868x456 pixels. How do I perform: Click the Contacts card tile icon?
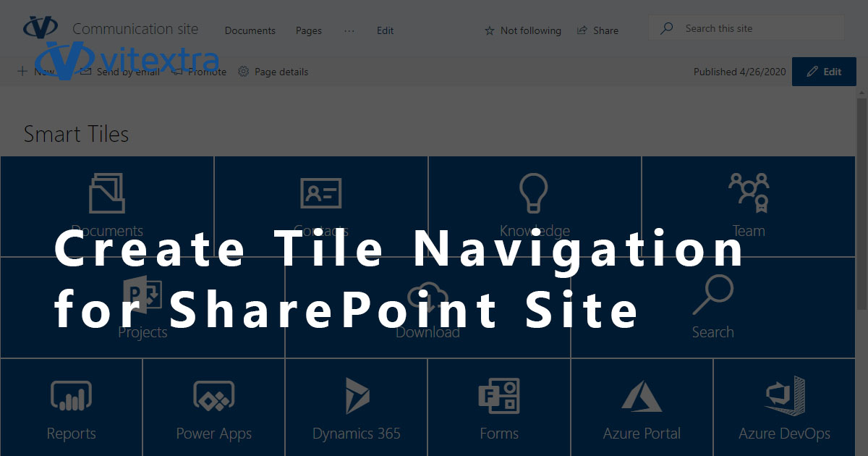click(320, 193)
